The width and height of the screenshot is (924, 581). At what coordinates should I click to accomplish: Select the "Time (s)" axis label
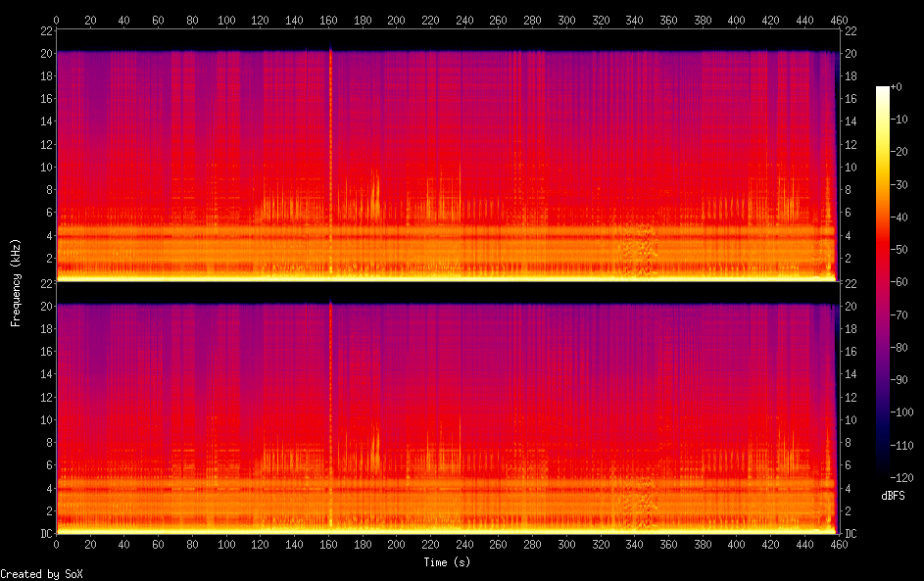pyautogui.click(x=447, y=562)
